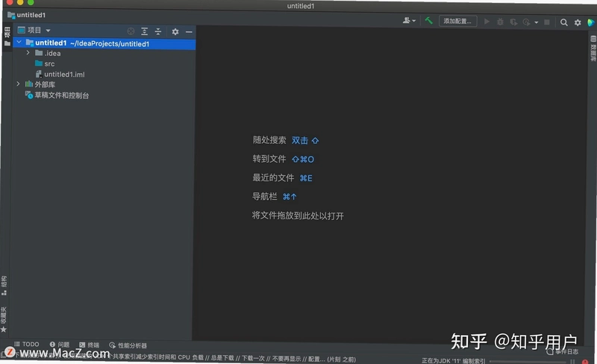Image resolution: width=597 pixels, height=364 pixels.
Task: Open the 收藏夹 favorites side tab
Action: 4,319
